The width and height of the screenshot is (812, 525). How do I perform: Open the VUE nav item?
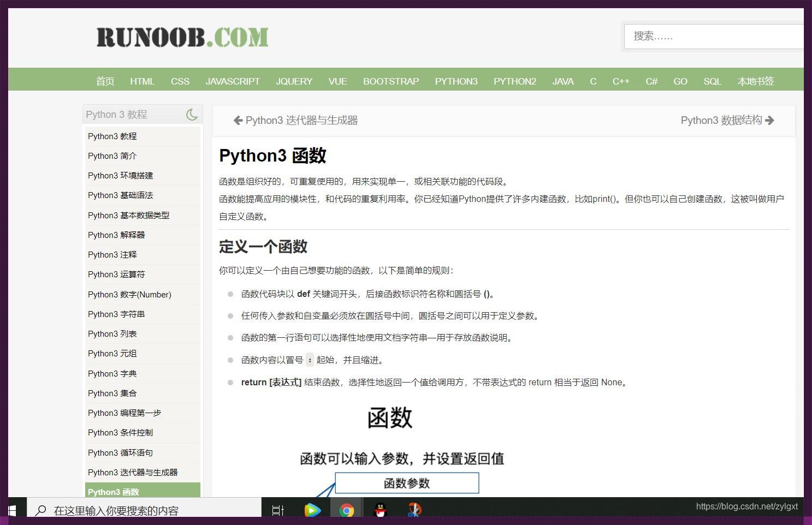(338, 81)
